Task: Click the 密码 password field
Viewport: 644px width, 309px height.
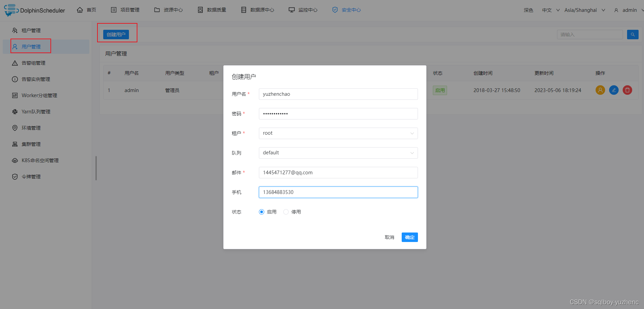Action: [338, 114]
